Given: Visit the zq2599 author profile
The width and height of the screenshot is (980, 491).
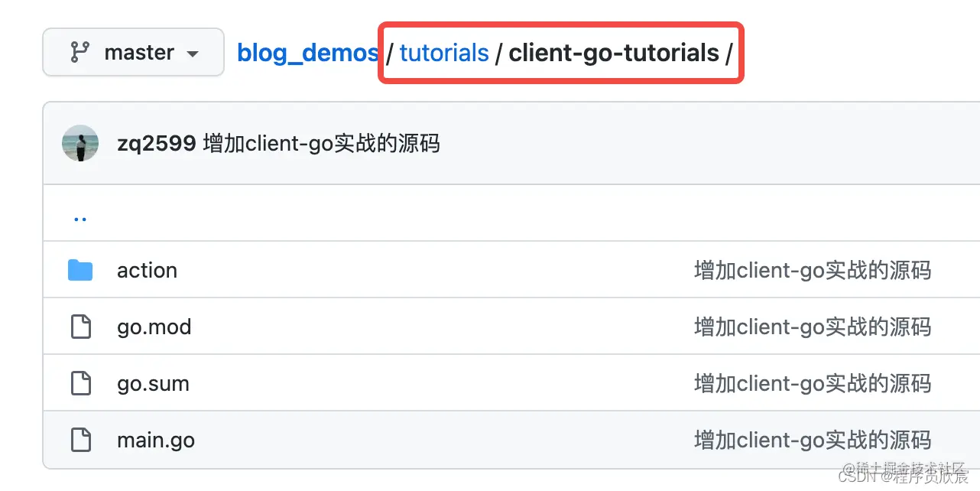Looking at the screenshot, I should pyautogui.click(x=157, y=143).
